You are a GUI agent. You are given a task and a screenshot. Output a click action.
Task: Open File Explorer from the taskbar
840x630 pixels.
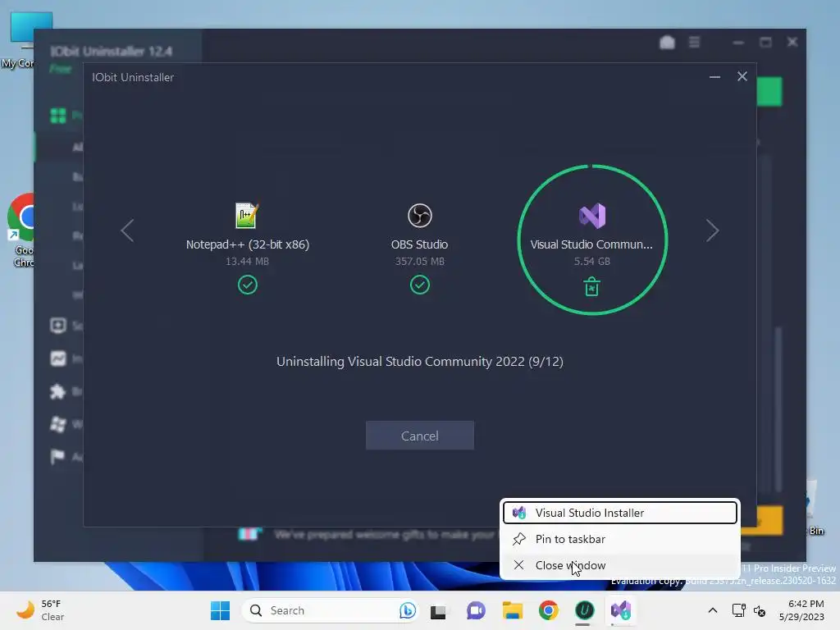[x=512, y=610]
